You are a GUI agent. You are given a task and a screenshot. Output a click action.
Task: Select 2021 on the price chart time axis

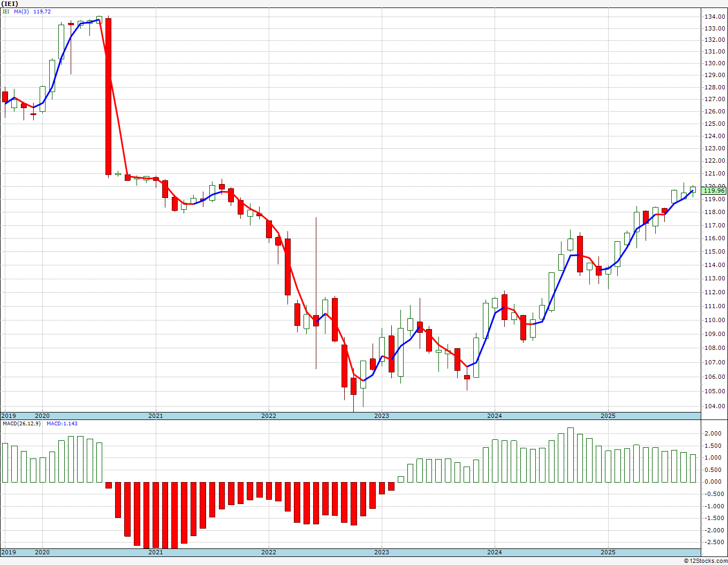click(x=156, y=416)
